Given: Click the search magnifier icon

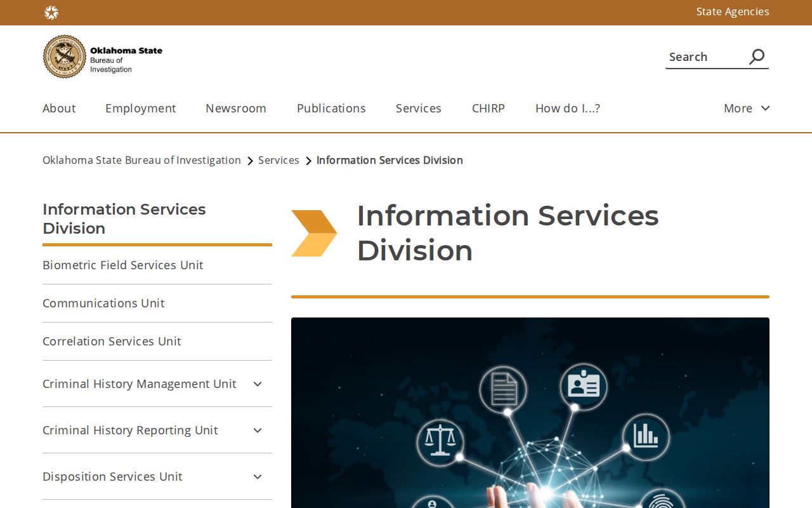Looking at the screenshot, I should click(757, 57).
